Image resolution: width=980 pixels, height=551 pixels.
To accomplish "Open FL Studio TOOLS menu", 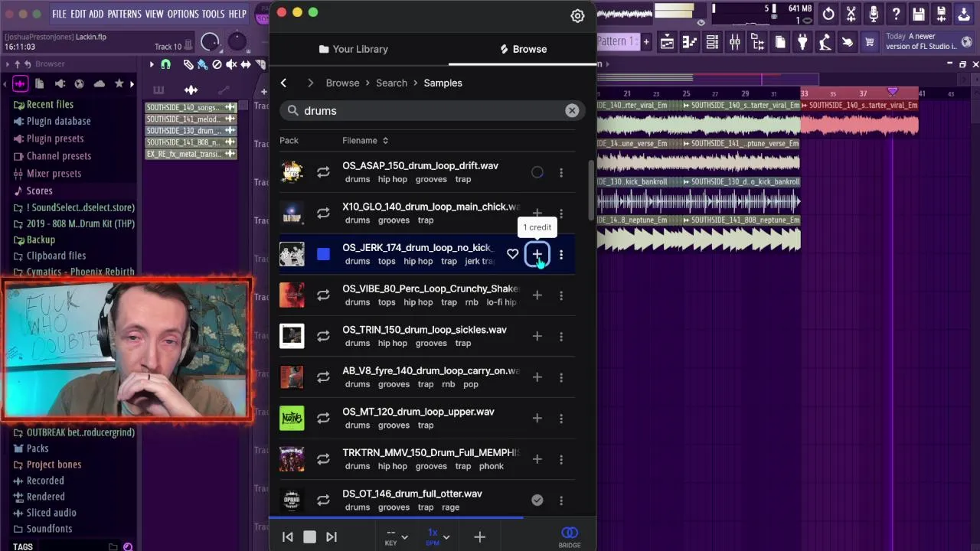I will (213, 14).
